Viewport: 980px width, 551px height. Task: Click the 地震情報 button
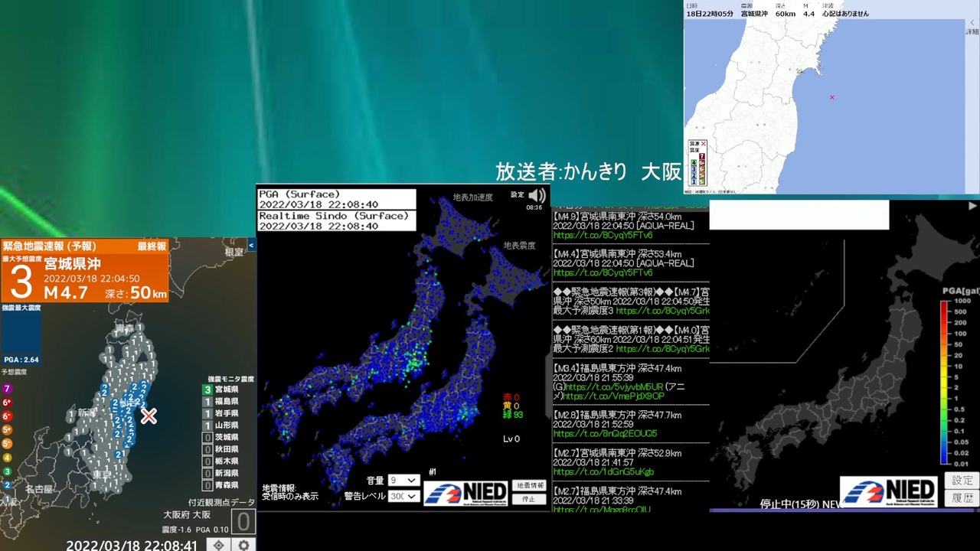[529, 485]
